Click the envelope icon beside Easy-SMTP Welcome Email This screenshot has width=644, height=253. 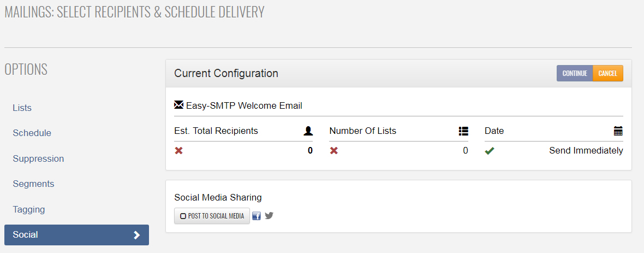(179, 105)
